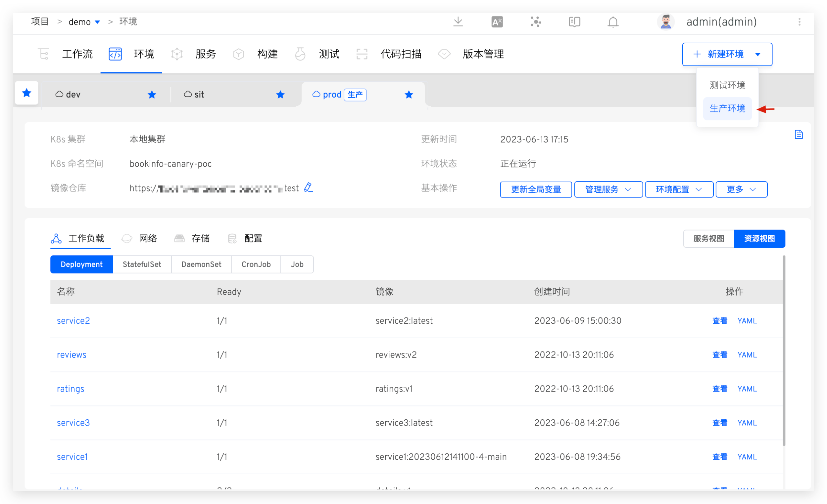Viewport: 827px width, 504px height.
Task: Open the language translation icon
Action: coord(497,22)
